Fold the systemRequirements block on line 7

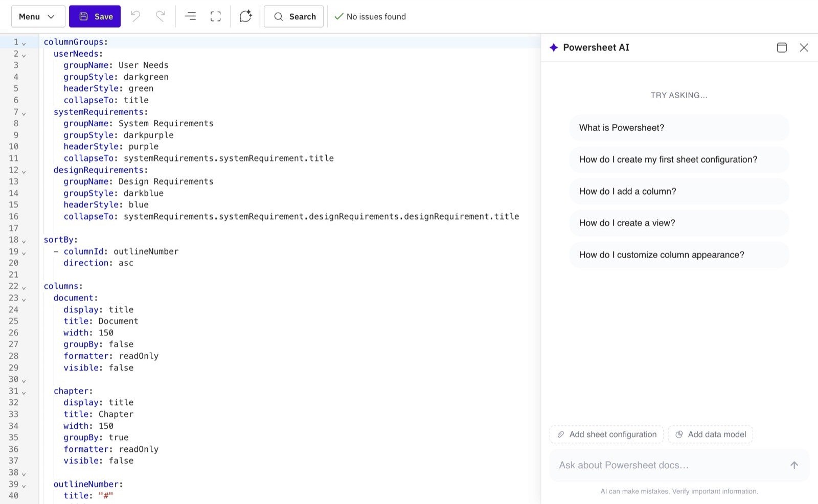coord(24,113)
